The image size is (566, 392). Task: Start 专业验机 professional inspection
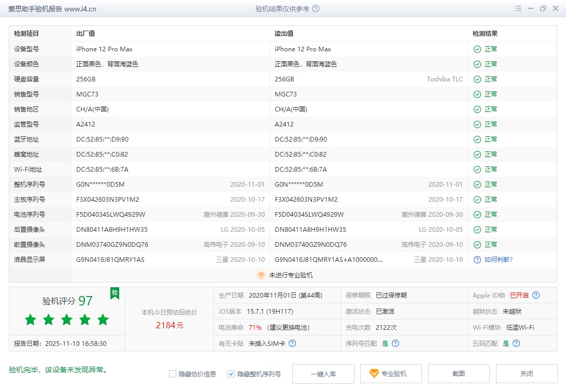388,374
